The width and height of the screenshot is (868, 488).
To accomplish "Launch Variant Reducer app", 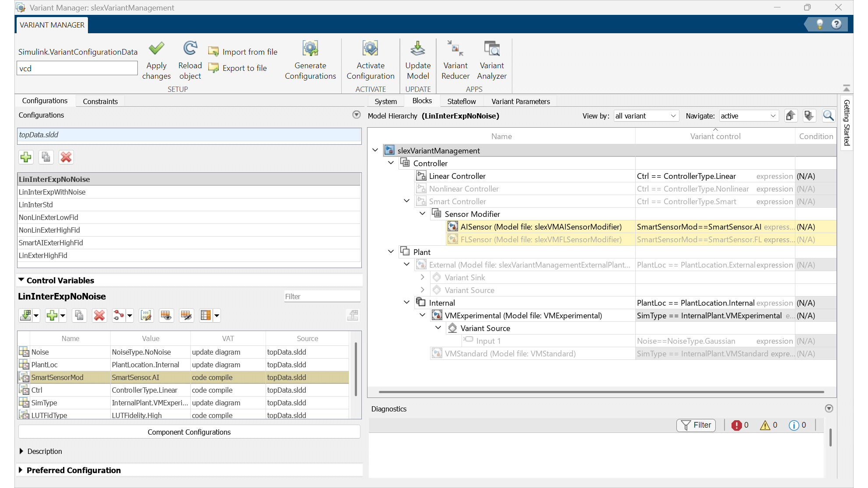I will click(455, 60).
